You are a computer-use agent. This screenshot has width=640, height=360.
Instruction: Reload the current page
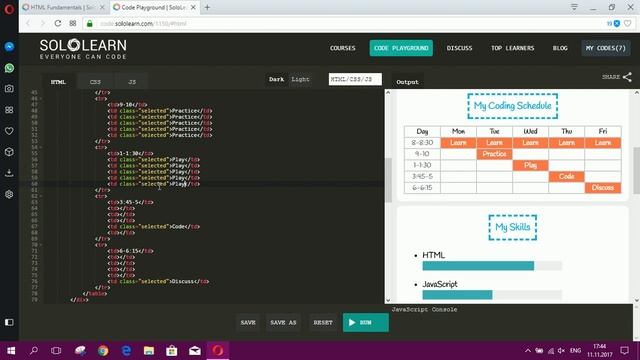click(58, 24)
